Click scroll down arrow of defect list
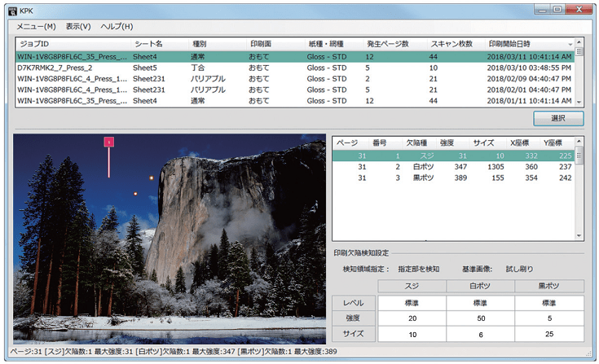The height and width of the screenshot is (364, 599). [579, 236]
